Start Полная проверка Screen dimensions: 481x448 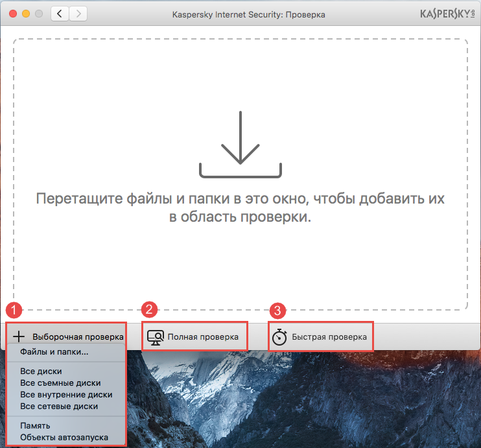pos(194,336)
